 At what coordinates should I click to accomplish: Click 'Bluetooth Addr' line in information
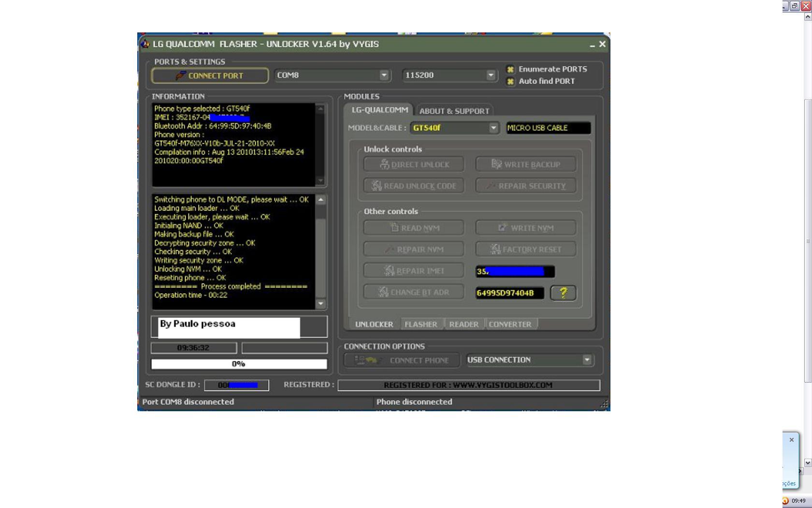(213, 126)
